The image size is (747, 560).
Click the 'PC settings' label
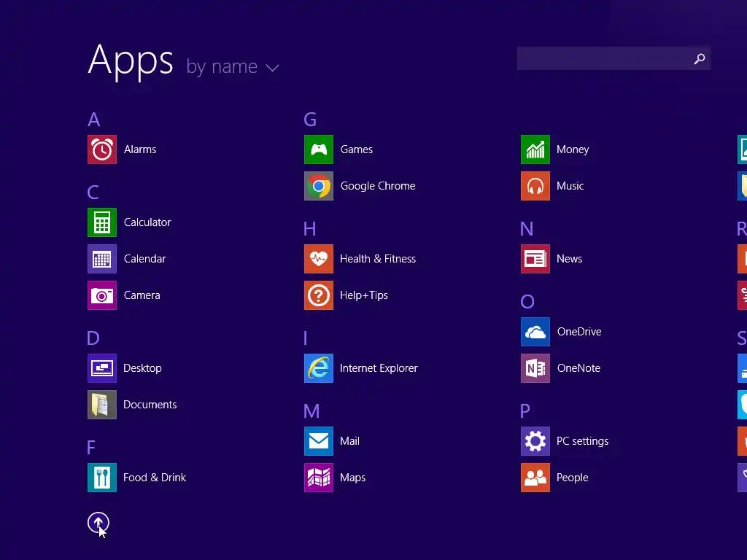tap(583, 441)
